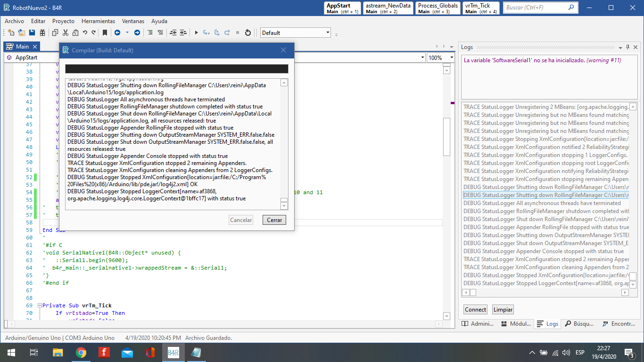Click the Redo arrow icon
Screen dimensions: 644x362
tap(94, 33)
